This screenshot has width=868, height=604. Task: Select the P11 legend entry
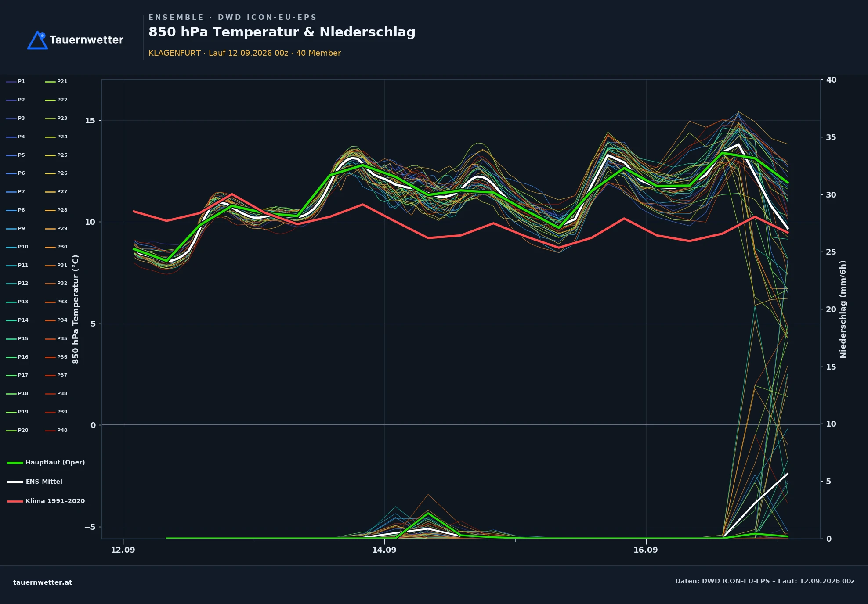tap(17, 266)
